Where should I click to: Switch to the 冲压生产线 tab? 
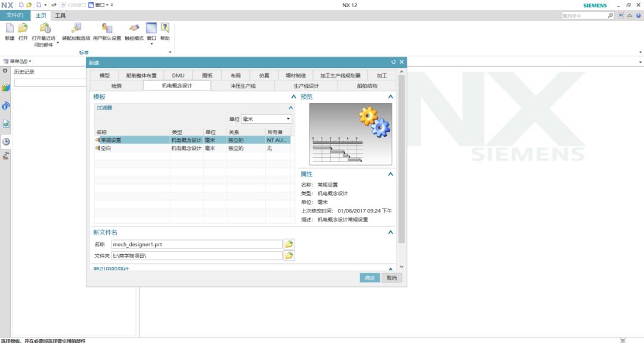[243, 86]
